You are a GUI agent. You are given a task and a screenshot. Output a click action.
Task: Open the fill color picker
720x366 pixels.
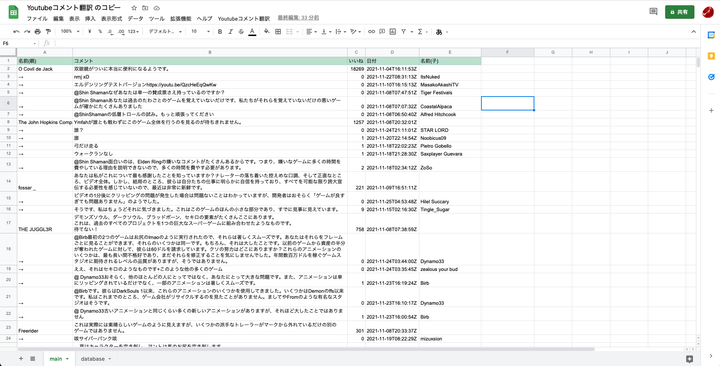267,32
